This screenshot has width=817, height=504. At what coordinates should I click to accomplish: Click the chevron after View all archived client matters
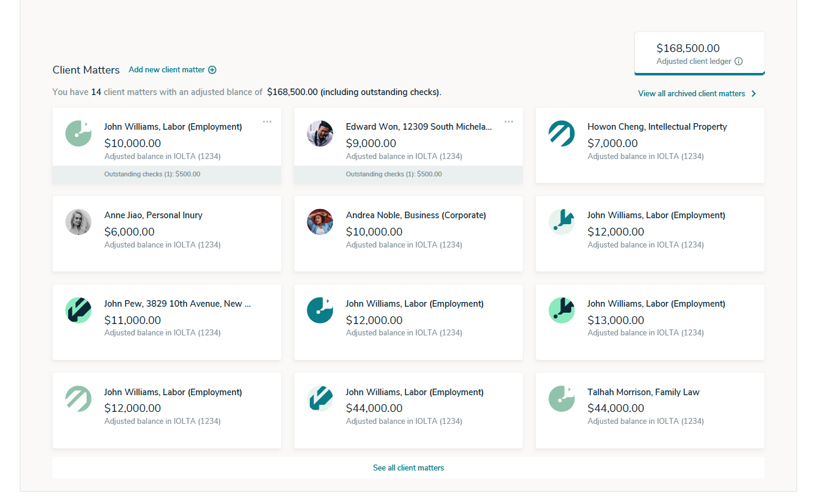click(x=754, y=94)
